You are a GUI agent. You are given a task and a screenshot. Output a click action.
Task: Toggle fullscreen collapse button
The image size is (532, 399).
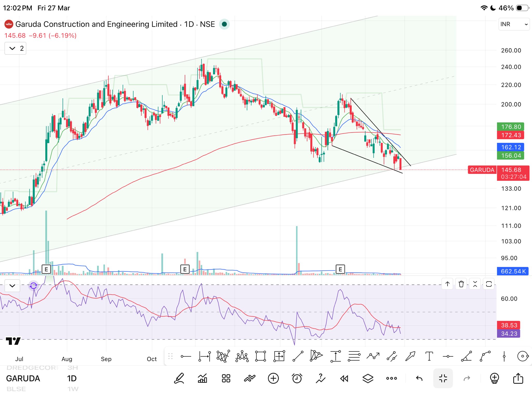[x=443, y=378]
